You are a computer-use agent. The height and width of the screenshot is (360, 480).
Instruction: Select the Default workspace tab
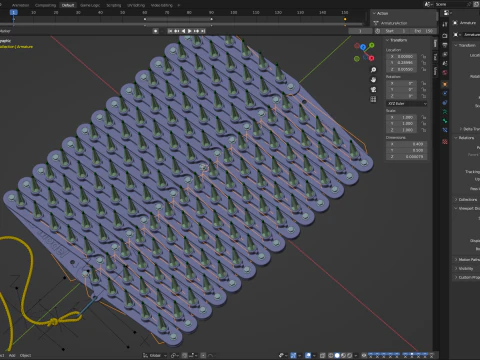point(68,5)
